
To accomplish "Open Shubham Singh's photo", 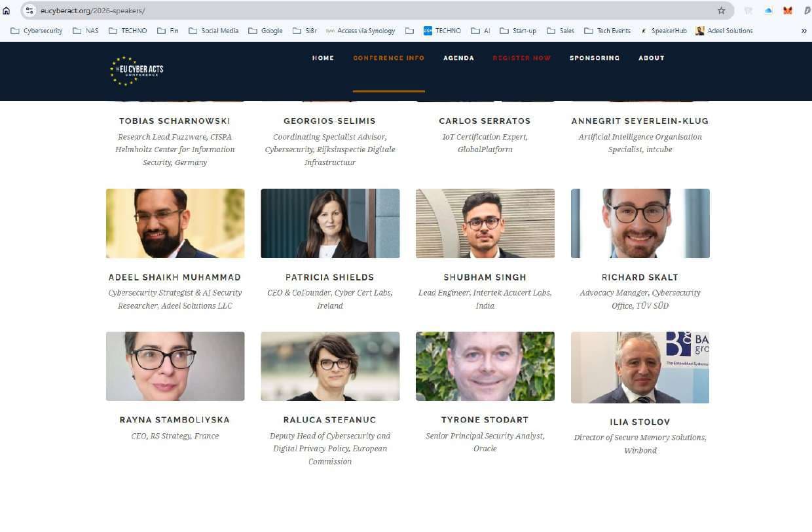I will [485, 223].
